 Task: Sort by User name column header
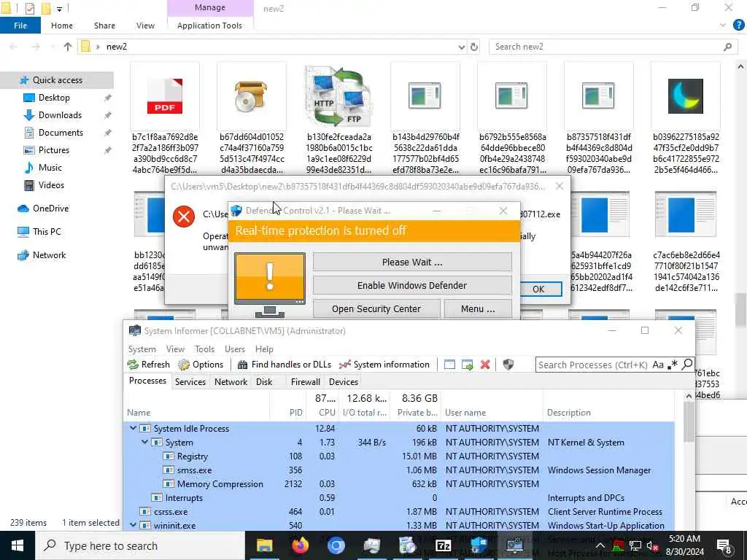pyautogui.click(x=465, y=413)
